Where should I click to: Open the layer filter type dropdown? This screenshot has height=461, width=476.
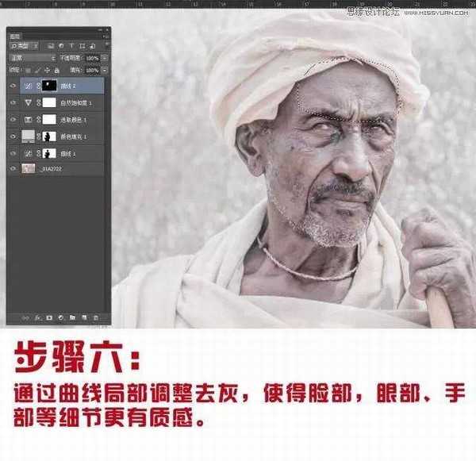(x=25, y=47)
